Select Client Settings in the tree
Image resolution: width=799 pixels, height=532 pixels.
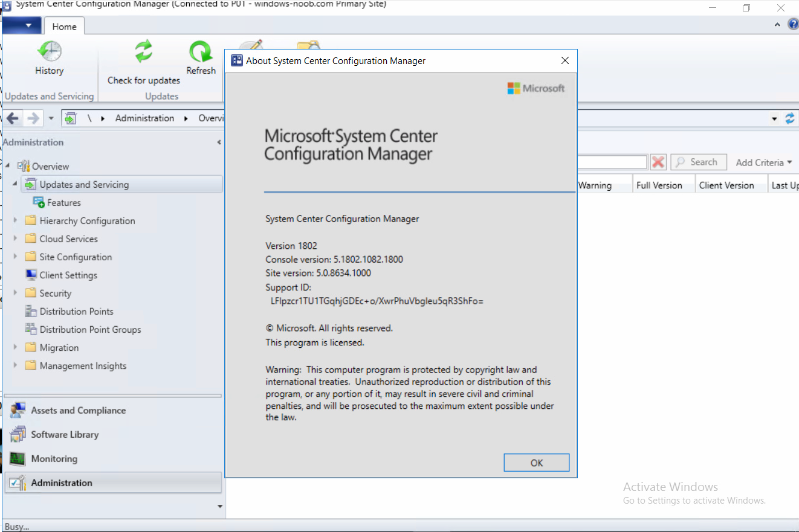tap(68, 275)
